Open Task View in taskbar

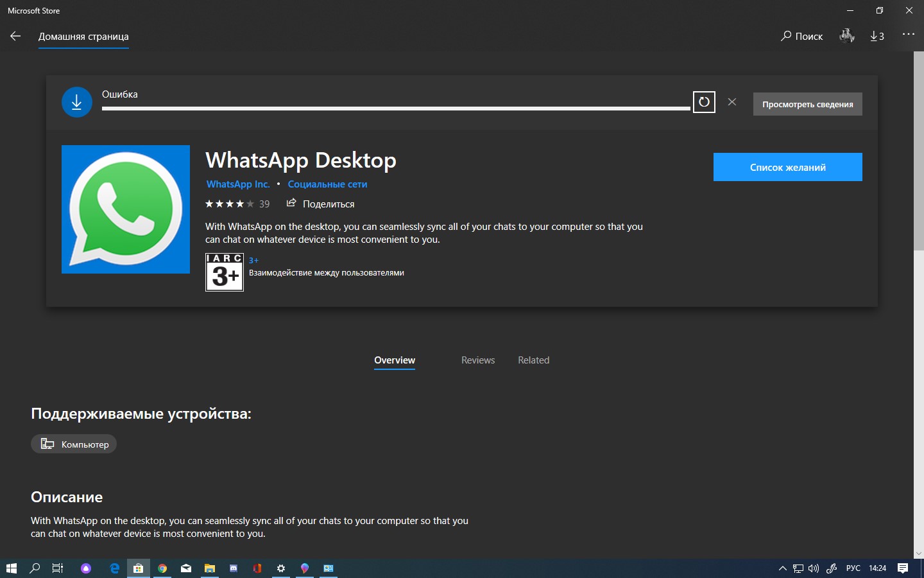click(x=58, y=568)
